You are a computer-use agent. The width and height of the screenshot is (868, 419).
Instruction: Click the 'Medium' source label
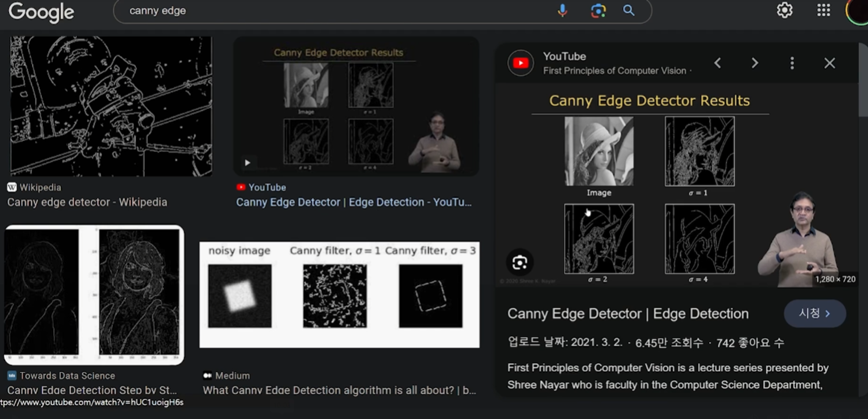pyautogui.click(x=233, y=376)
